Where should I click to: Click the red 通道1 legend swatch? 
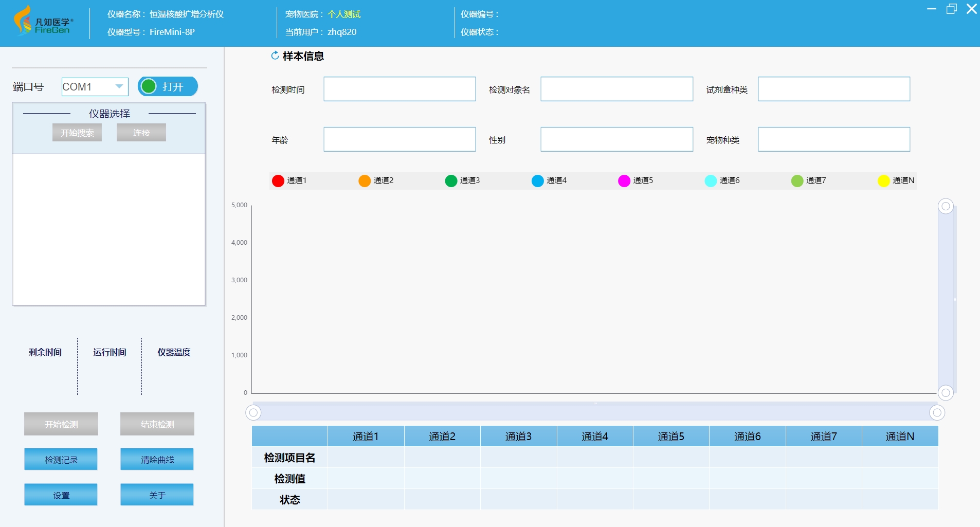278,181
